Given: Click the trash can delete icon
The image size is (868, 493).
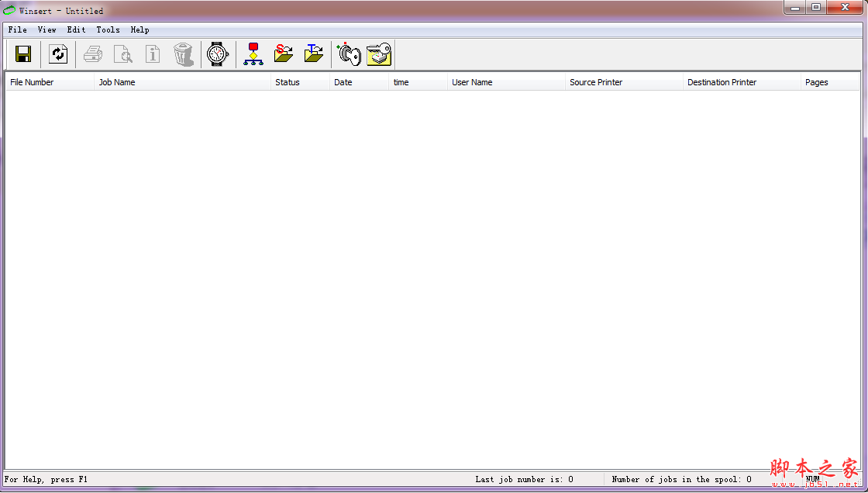Looking at the screenshot, I should [x=183, y=54].
